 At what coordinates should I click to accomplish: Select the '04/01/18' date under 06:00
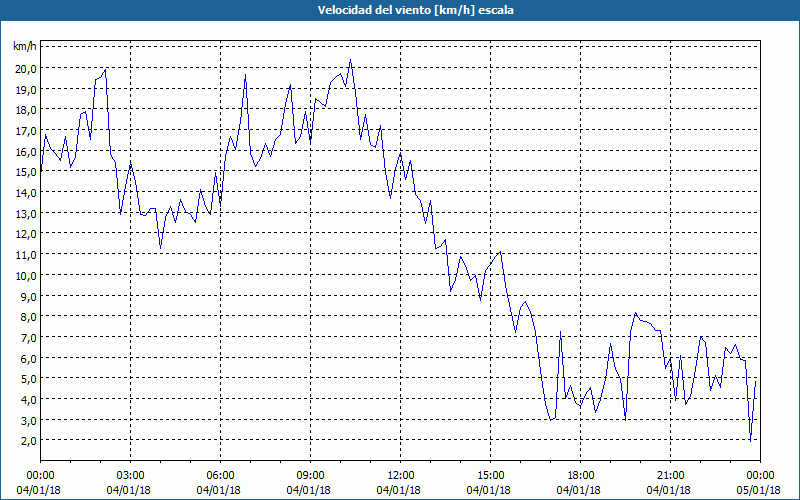[218, 490]
